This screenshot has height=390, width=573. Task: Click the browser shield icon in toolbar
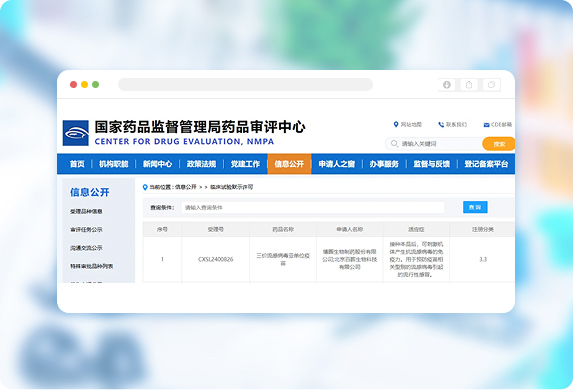click(x=447, y=85)
